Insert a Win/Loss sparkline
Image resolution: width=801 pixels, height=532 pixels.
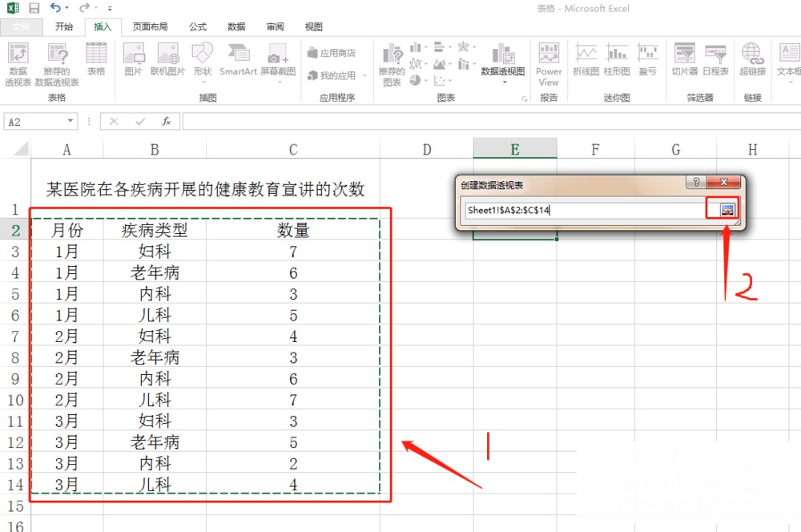click(648, 60)
